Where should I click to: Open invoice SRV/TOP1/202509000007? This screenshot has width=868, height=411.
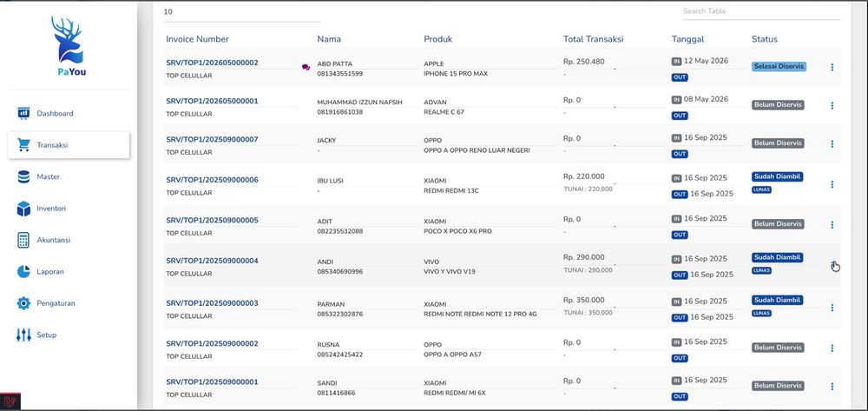point(212,140)
